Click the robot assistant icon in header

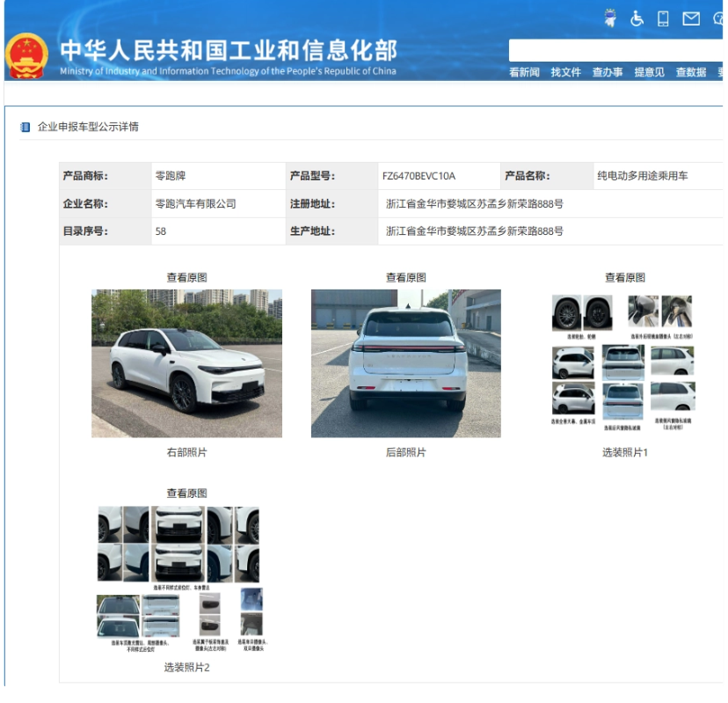610,18
